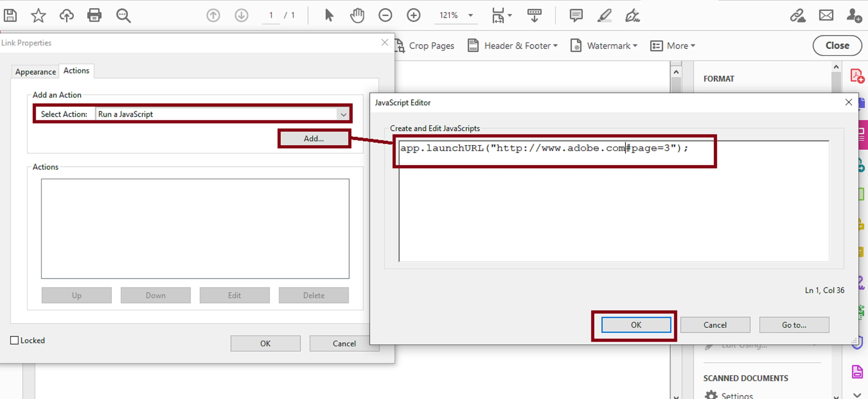The height and width of the screenshot is (399, 868).
Task: Click OK in JavaScript Editor
Action: point(636,325)
